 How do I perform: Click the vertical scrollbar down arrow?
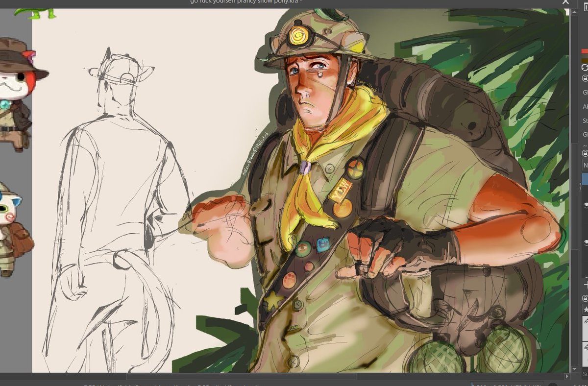[x=574, y=369]
